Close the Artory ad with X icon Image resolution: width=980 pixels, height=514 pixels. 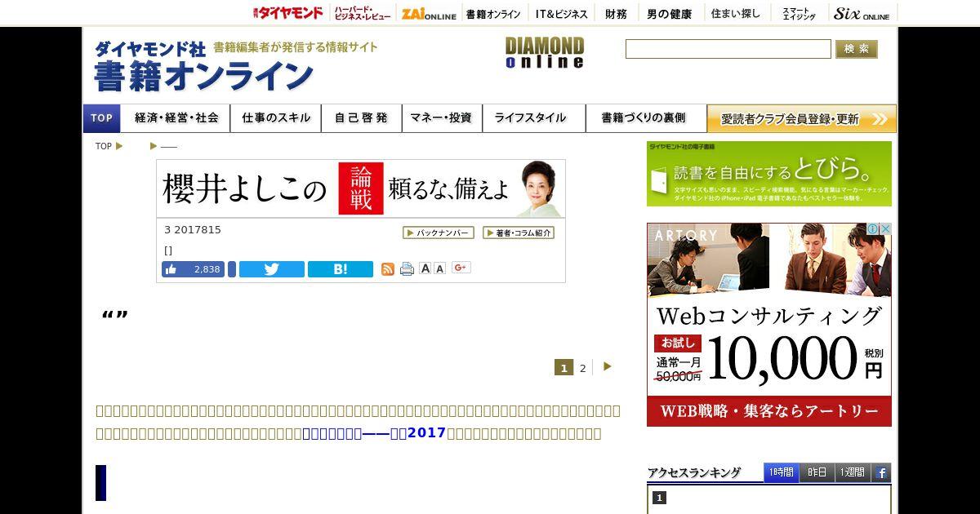(885, 229)
